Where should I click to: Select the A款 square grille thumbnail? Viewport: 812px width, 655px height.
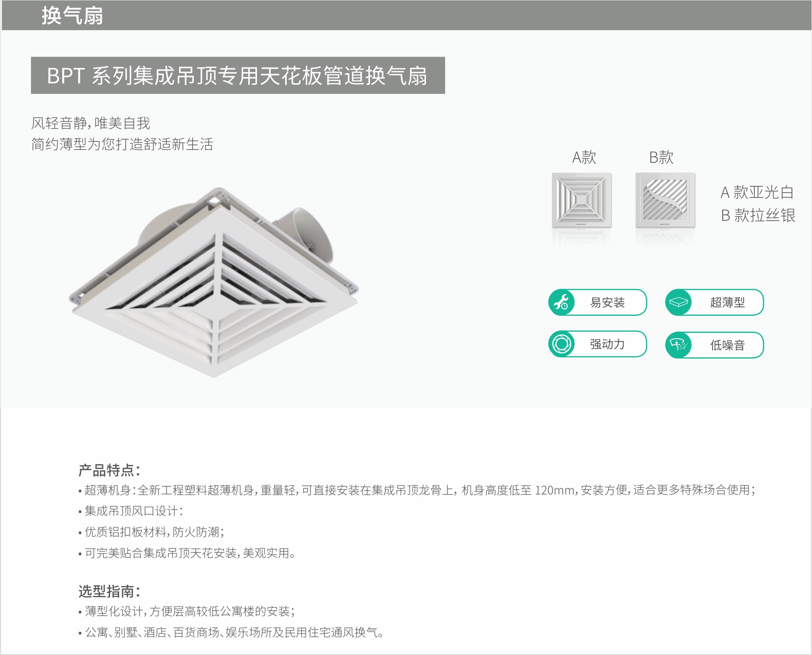point(582,200)
